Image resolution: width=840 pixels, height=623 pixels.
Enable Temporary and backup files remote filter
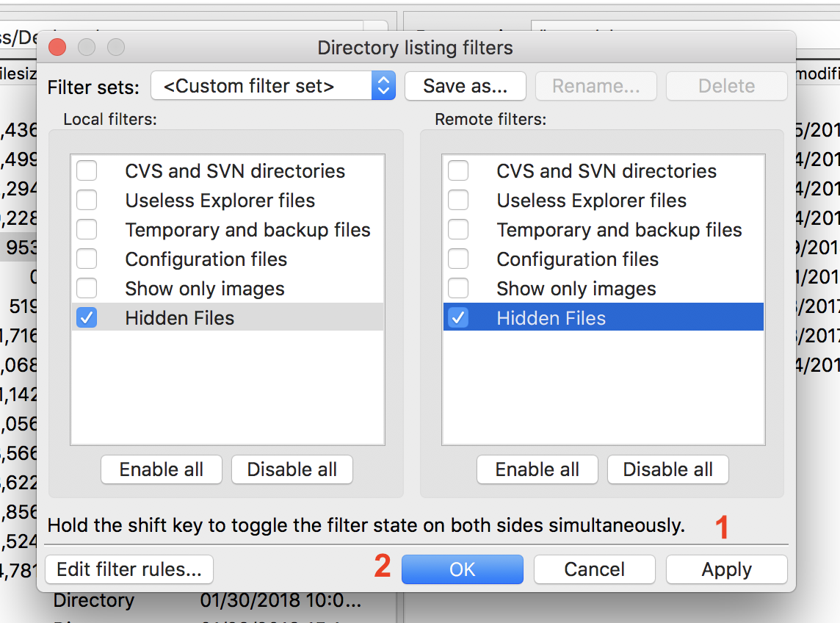[458, 229]
